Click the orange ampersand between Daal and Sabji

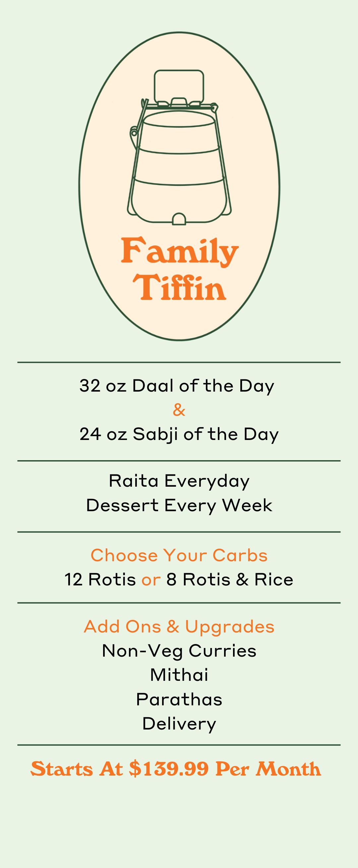pos(179,410)
